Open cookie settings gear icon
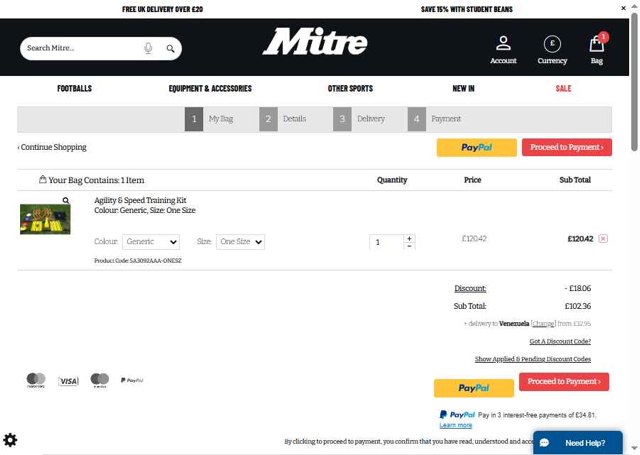 (10, 440)
